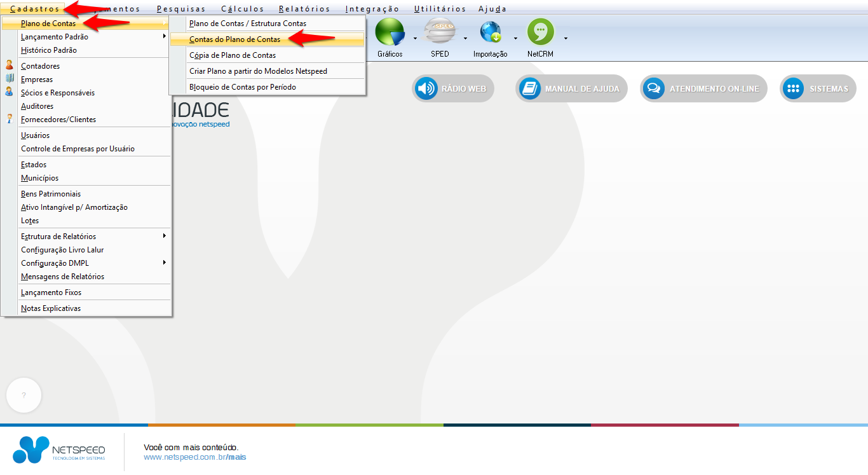This screenshot has height=475, width=868.
Task: Open the Relatórios menu
Action: tap(304, 9)
